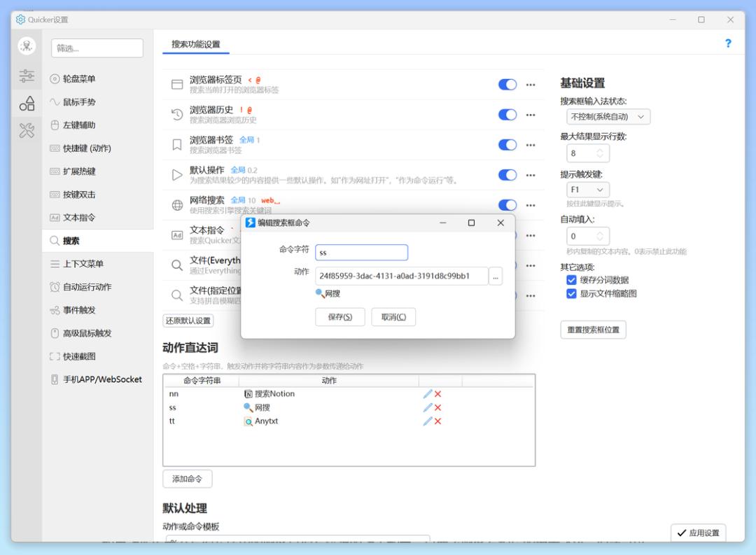Click 取消(C) button in dialog

(393, 317)
